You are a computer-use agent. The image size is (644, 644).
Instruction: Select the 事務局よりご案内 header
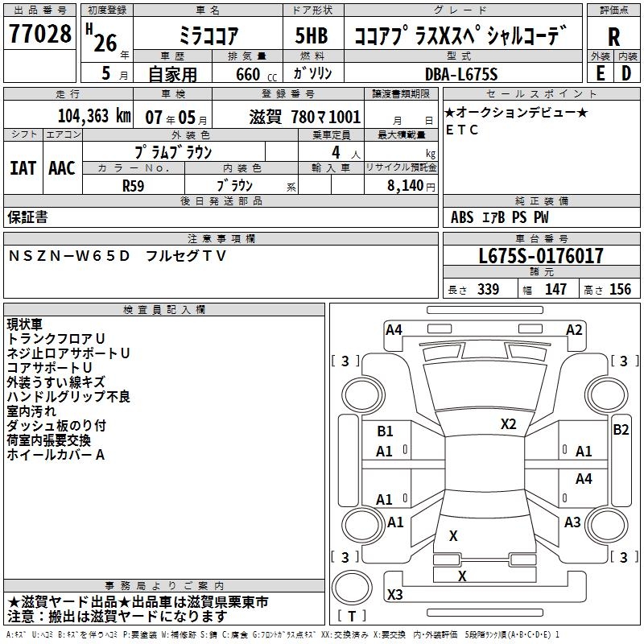click(164, 586)
